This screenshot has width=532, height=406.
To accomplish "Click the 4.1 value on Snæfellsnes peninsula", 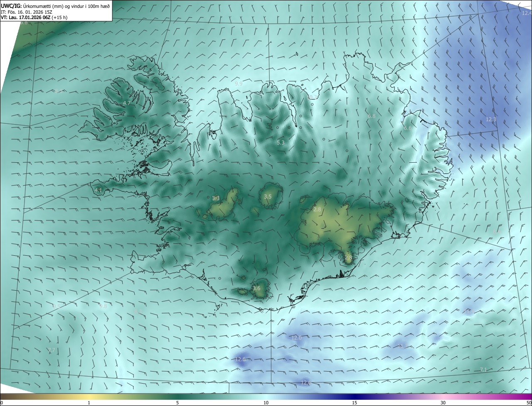I will tap(99, 191).
